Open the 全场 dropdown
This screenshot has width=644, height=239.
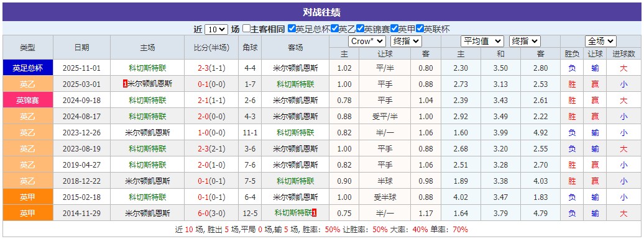tap(600, 41)
